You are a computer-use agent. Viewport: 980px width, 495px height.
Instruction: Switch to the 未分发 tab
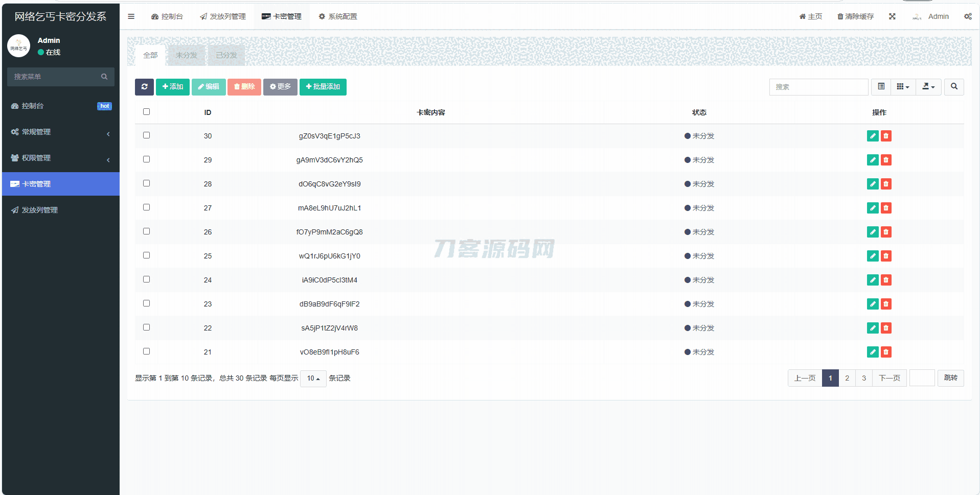point(186,55)
